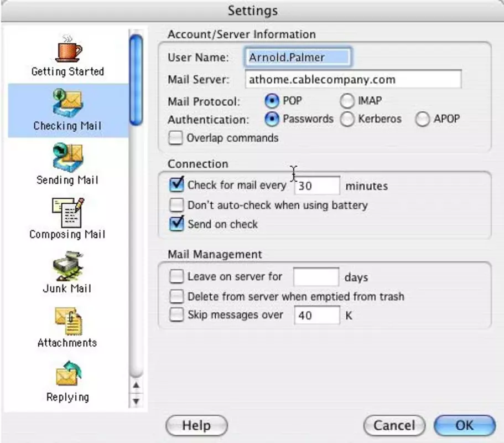
Task: Select the Replying category icon
Action: click(x=69, y=373)
